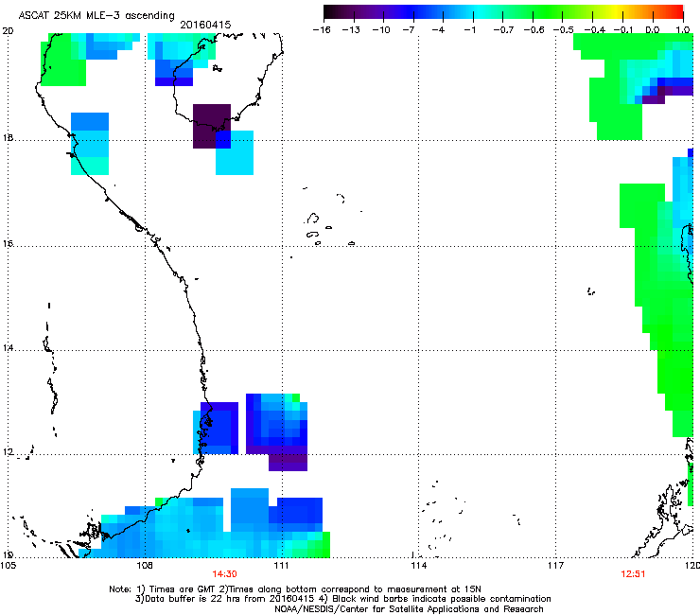The height and width of the screenshot is (615, 700).
Task: Pick the black end of the color bar
Action: [330, 12]
